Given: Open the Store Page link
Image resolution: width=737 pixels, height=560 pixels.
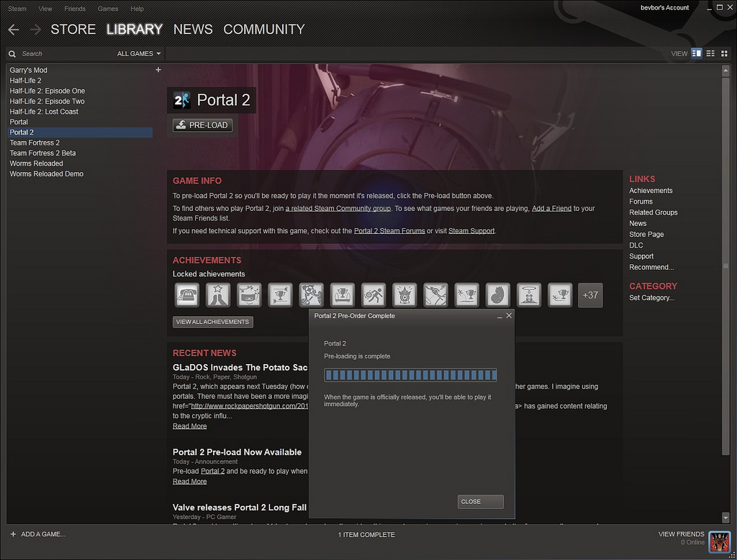Looking at the screenshot, I should click(x=646, y=234).
